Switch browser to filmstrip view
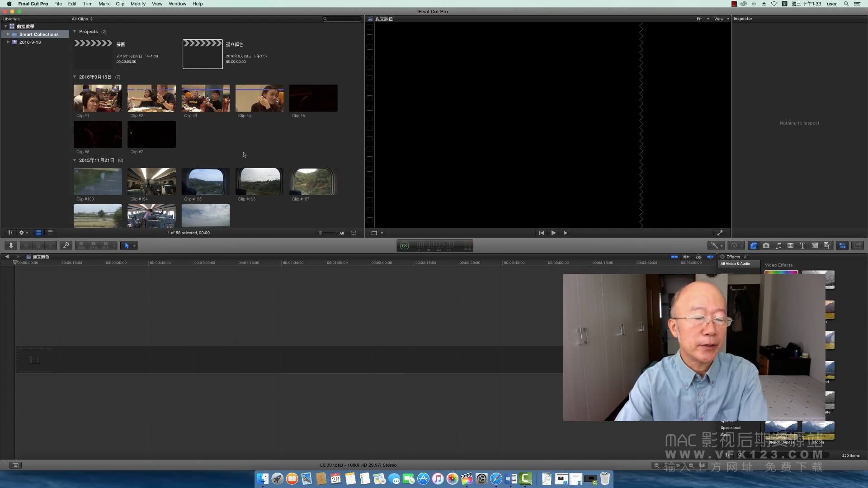The height and width of the screenshot is (488, 868). pyautogui.click(x=38, y=233)
